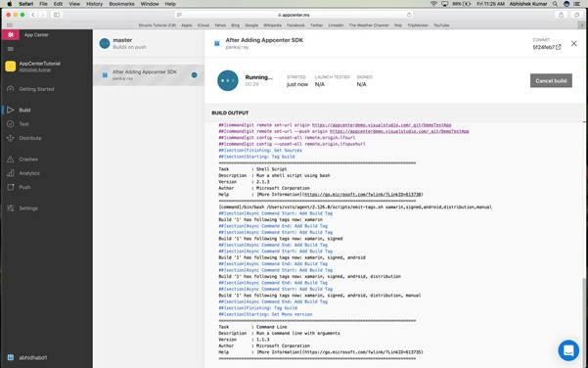Open The Weather Channel bookmark
588x368 pixels.
click(x=369, y=25)
